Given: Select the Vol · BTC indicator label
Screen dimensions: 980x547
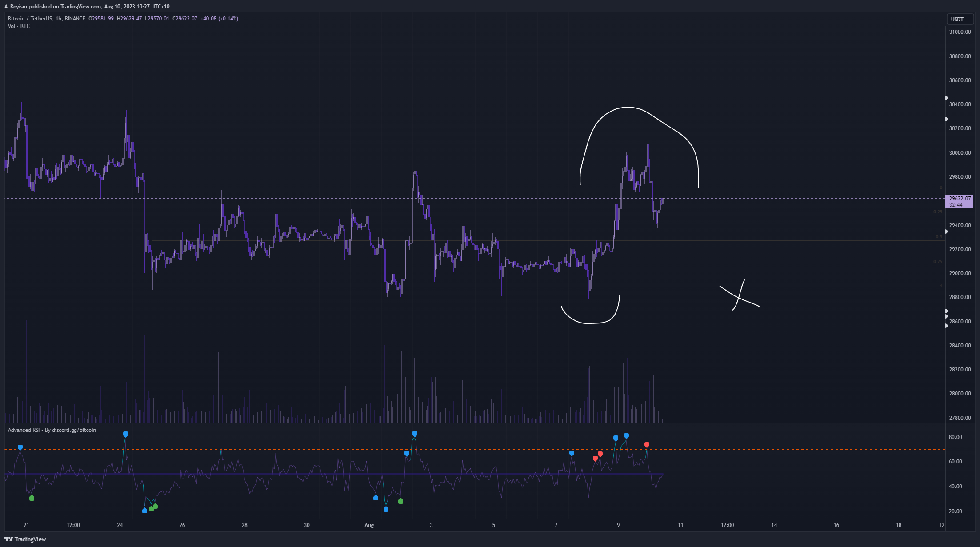Looking at the screenshot, I should pos(19,26).
